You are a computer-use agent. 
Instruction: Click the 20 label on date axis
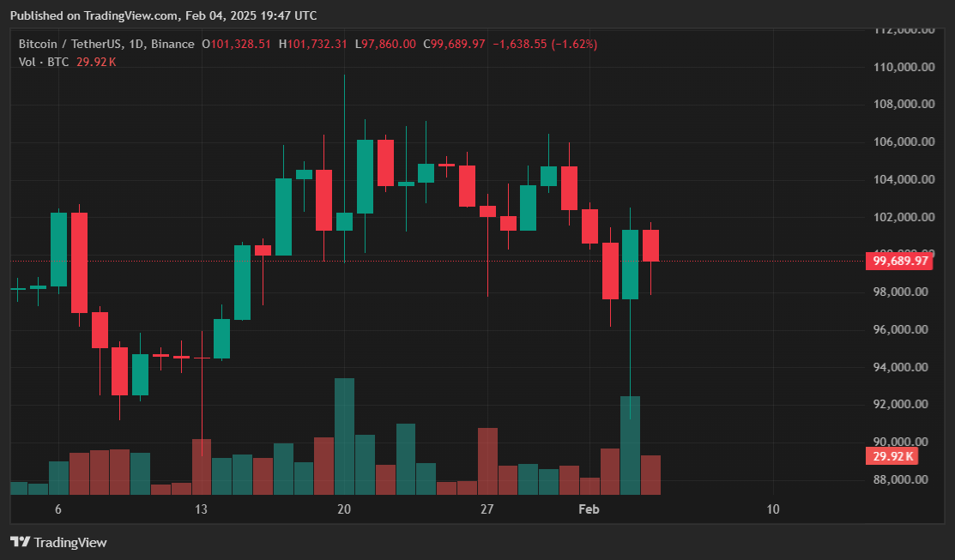344,509
